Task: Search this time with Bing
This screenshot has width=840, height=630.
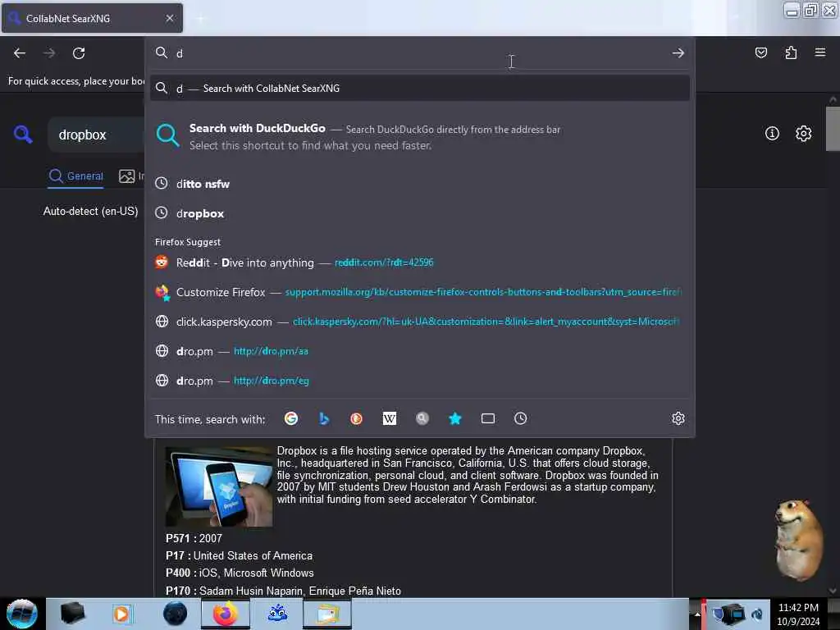Action: click(x=323, y=418)
